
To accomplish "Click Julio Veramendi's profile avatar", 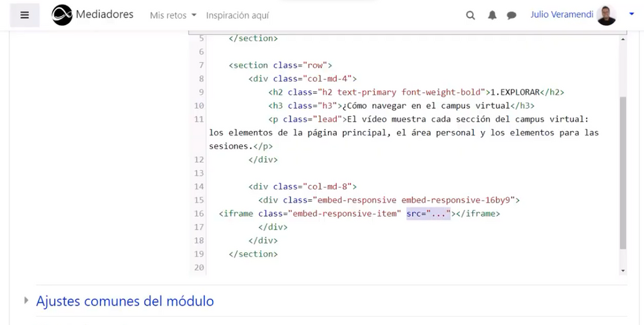I will pos(606,15).
